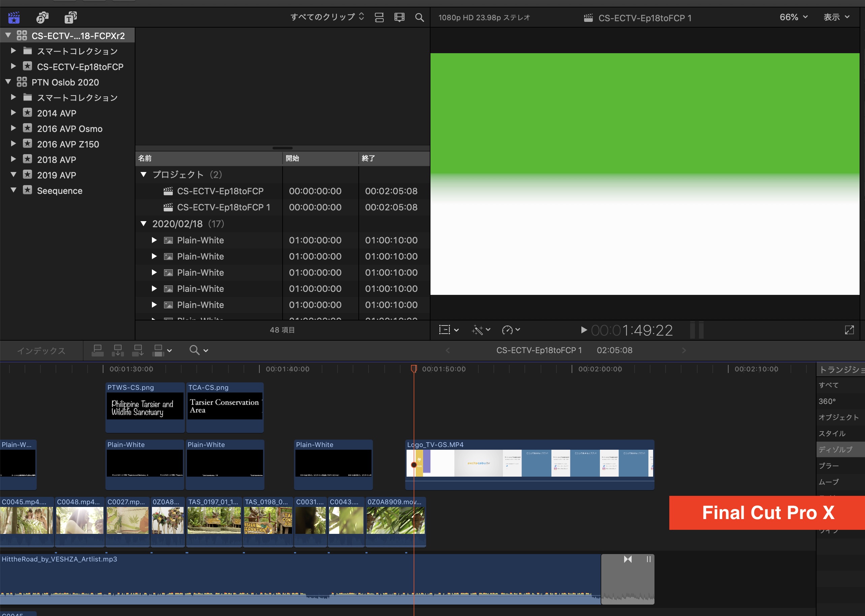Click the insert clip edit icon
This screenshot has width=865, height=616.
pos(118,350)
